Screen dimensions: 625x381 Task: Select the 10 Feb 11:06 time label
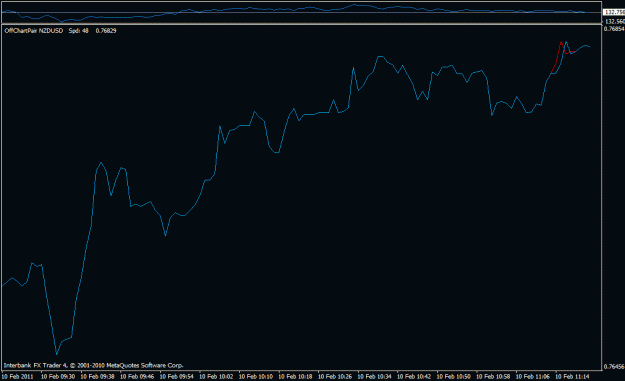tap(533, 376)
